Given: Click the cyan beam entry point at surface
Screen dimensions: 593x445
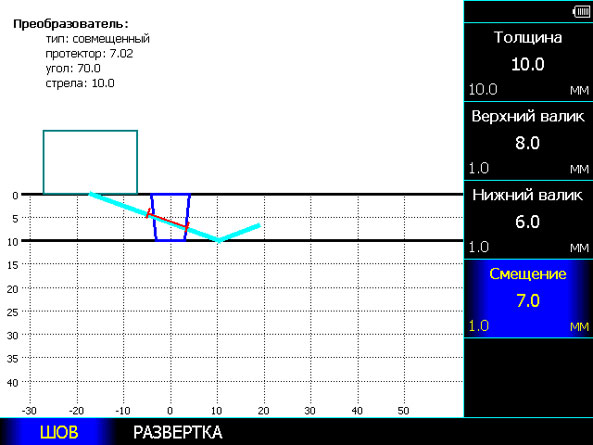Looking at the screenshot, I should tap(91, 194).
